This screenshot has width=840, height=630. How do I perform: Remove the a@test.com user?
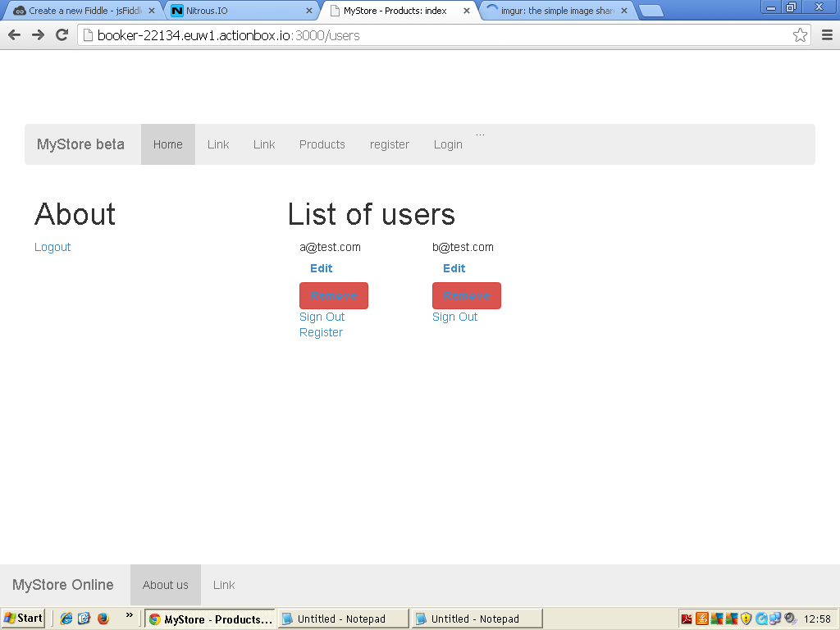(334, 295)
